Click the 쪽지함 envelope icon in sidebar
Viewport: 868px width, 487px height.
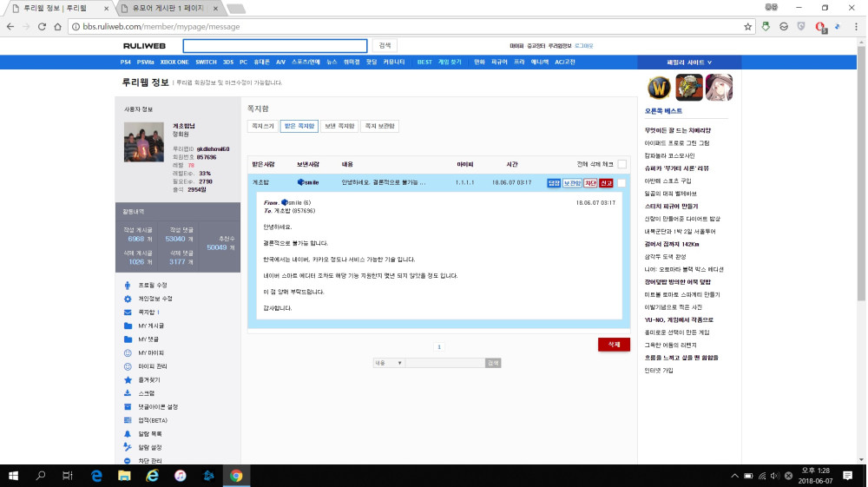pos(128,312)
